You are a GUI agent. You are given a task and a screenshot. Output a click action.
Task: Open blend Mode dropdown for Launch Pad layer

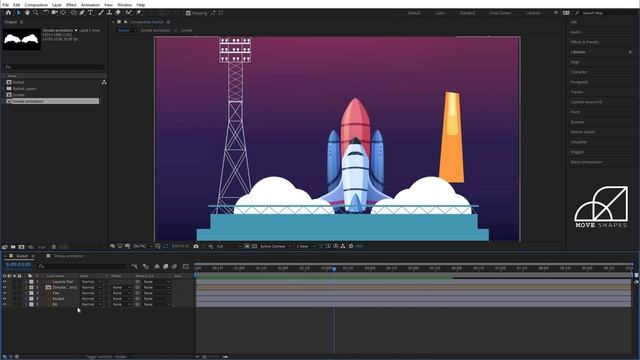click(x=91, y=282)
